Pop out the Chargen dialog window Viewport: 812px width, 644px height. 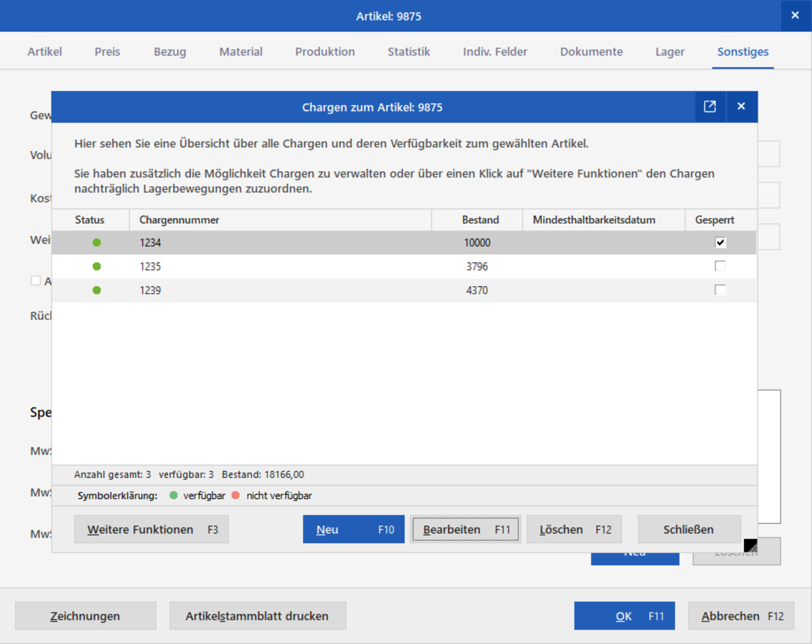(710, 107)
